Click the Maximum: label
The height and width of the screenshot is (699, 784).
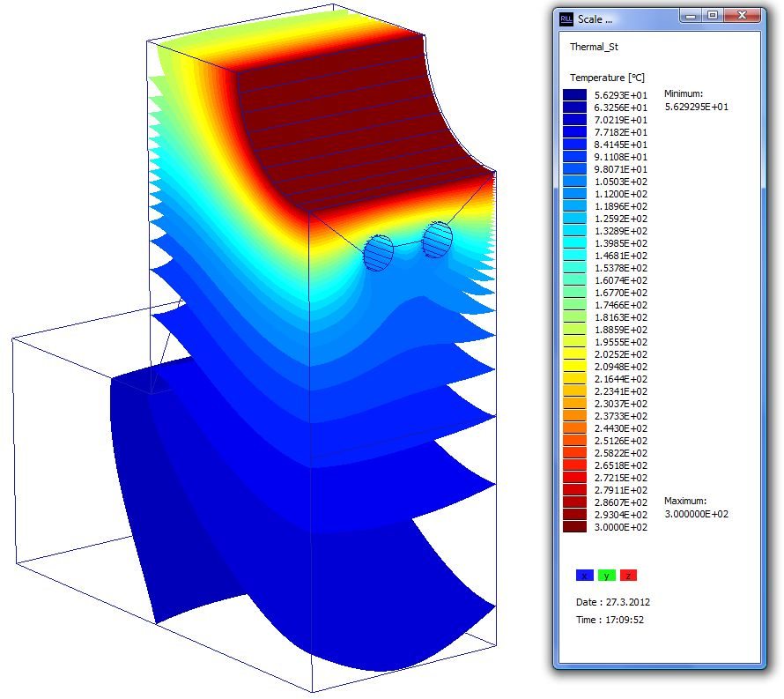(685, 501)
